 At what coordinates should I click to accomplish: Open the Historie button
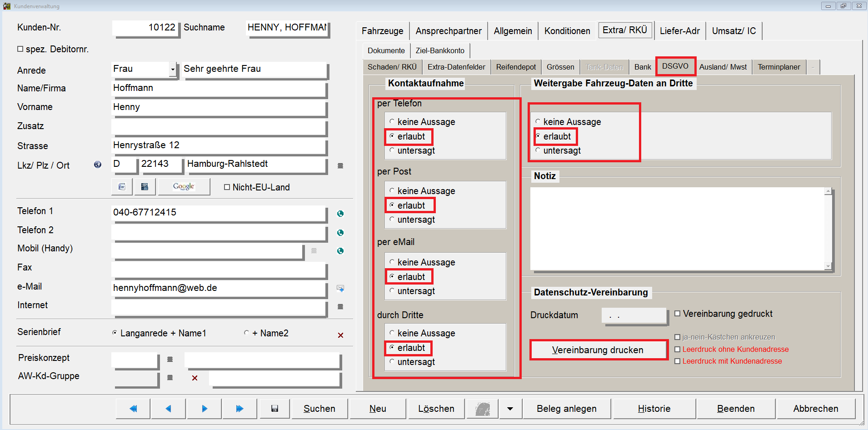click(x=654, y=409)
